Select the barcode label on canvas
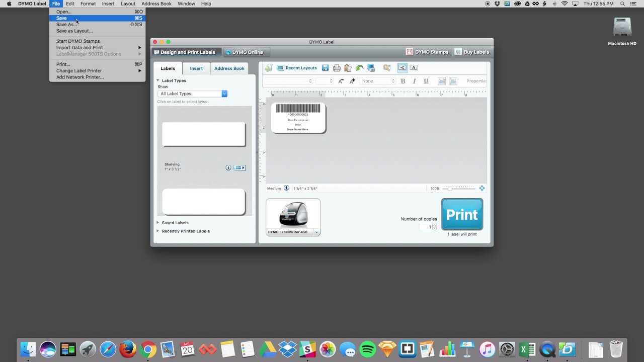 click(298, 118)
